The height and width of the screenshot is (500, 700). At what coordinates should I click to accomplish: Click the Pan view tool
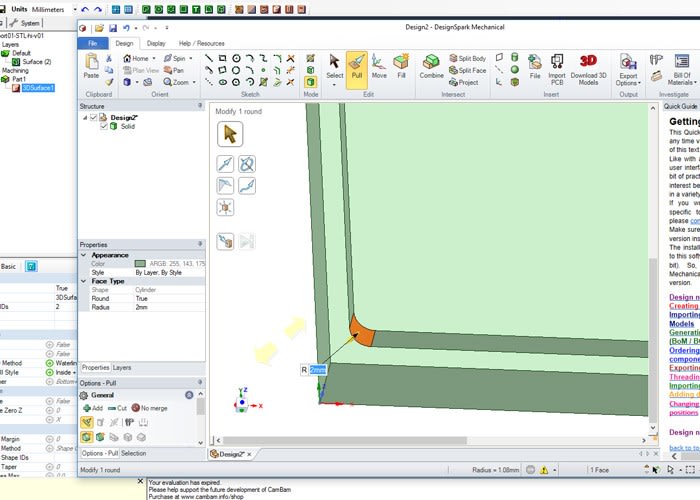pos(174,71)
